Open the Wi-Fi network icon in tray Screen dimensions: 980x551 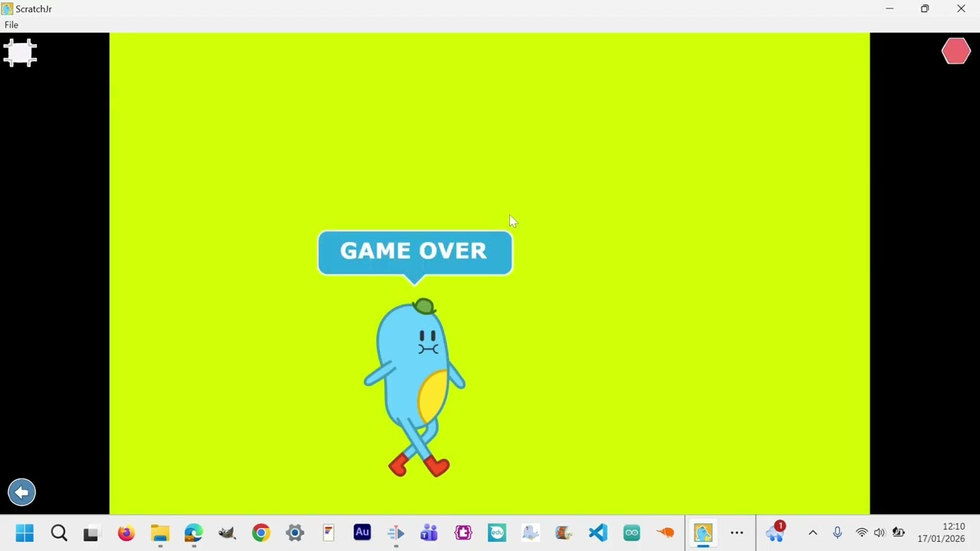coord(862,533)
